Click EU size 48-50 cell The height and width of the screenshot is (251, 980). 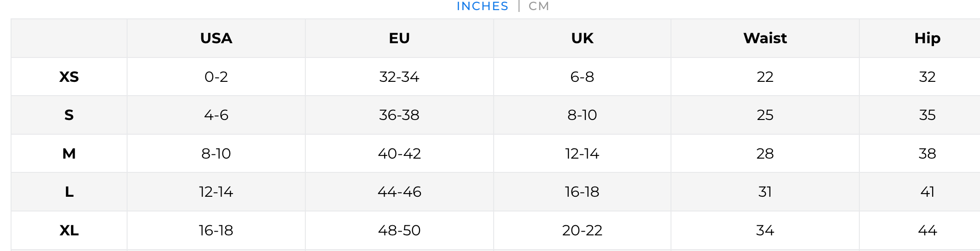(x=399, y=230)
